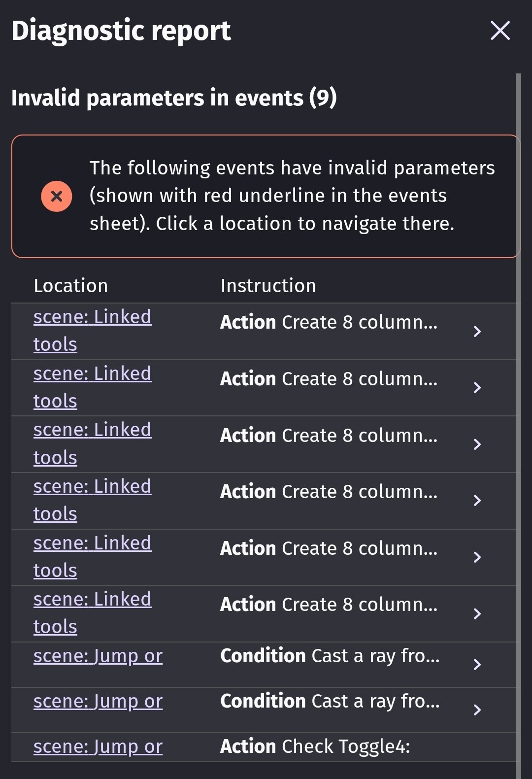Screen dimensions: 532x779
Task: Open third 'scene: Linked tools' location link
Action: (x=92, y=443)
